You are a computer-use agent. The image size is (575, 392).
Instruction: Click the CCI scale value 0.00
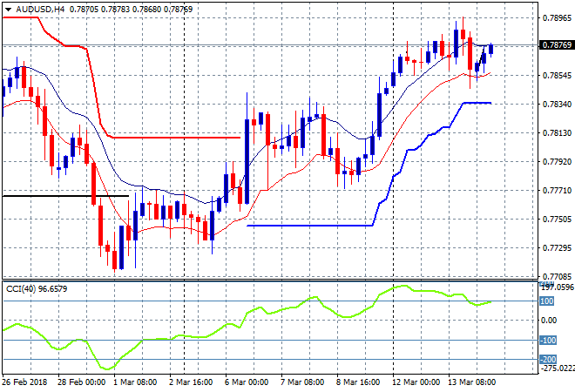[x=549, y=320]
